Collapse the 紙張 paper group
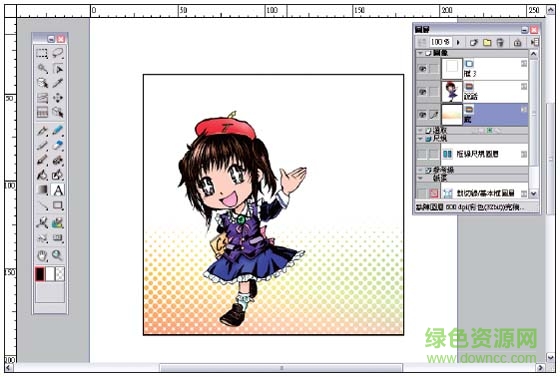The image size is (560, 377). tap(420, 178)
